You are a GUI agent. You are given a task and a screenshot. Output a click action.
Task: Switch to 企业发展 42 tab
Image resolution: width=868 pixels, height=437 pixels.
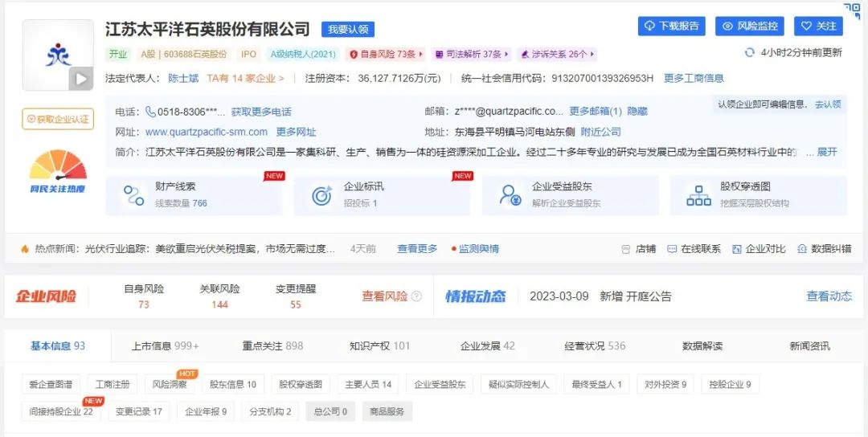pos(488,345)
